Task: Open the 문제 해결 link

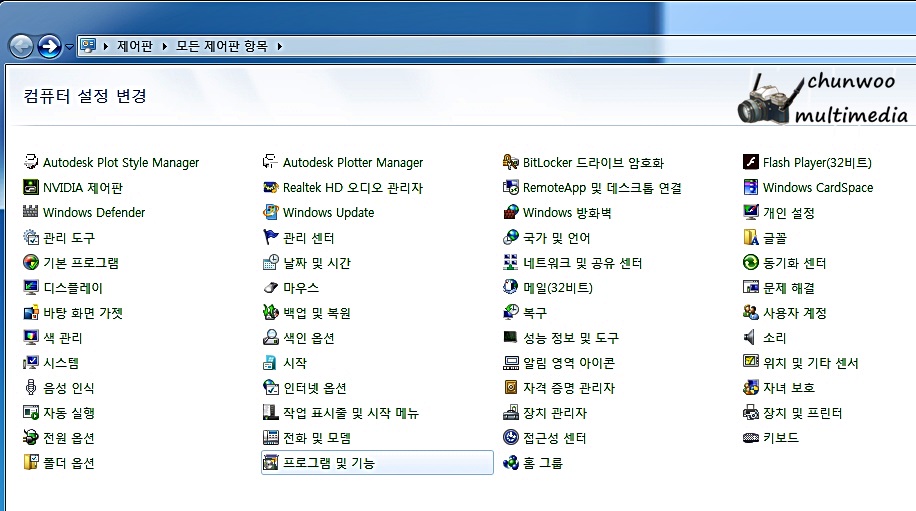Action: click(x=789, y=288)
